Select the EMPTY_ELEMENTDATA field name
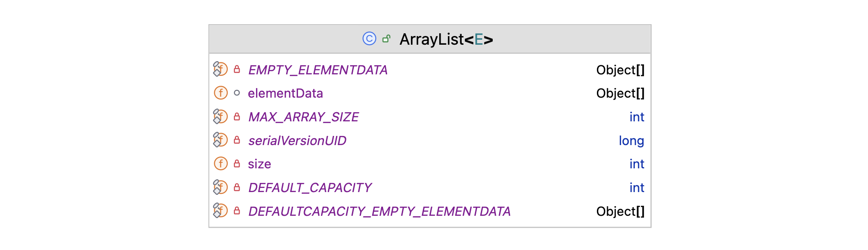 pyautogui.click(x=318, y=70)
